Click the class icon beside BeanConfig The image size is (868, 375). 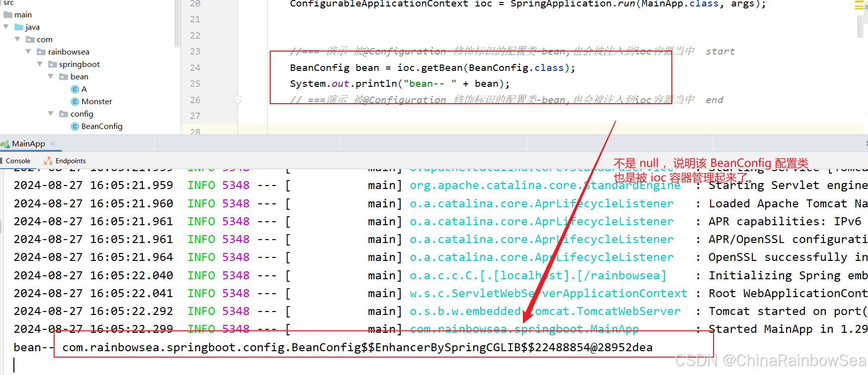click(75, 126)
